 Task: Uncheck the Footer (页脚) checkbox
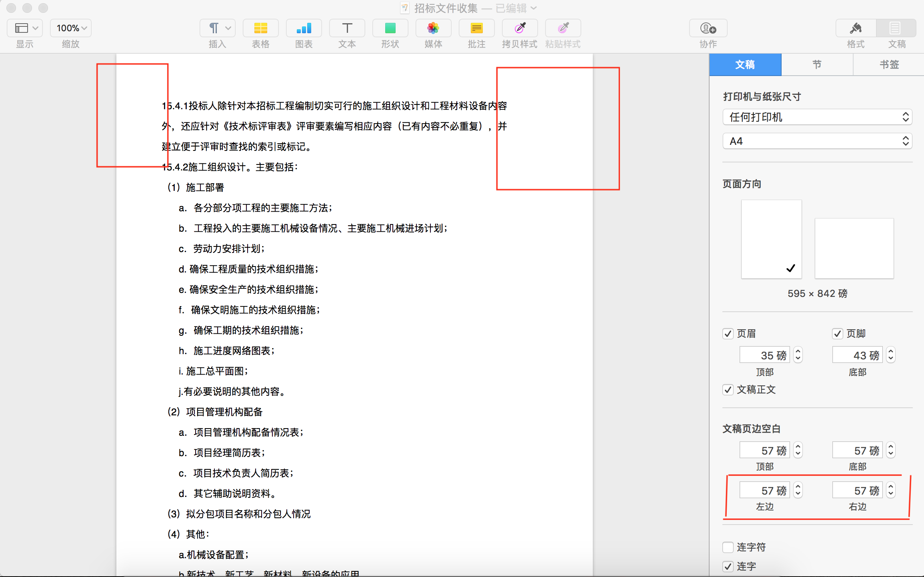(838, 334)
